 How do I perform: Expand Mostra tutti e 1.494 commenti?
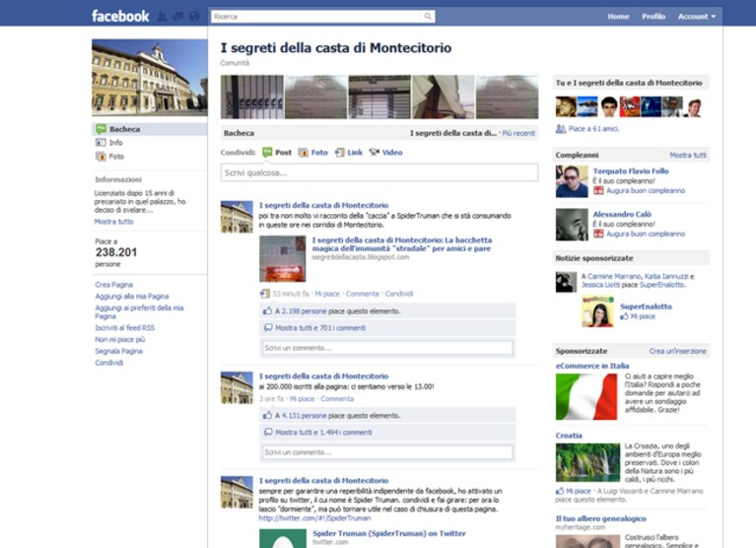323,433
